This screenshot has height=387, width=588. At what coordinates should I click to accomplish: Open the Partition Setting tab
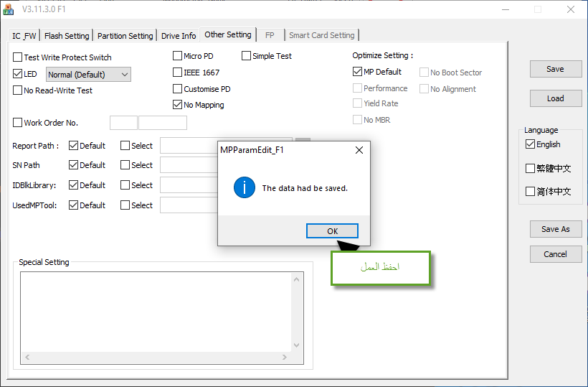[125, 36]
